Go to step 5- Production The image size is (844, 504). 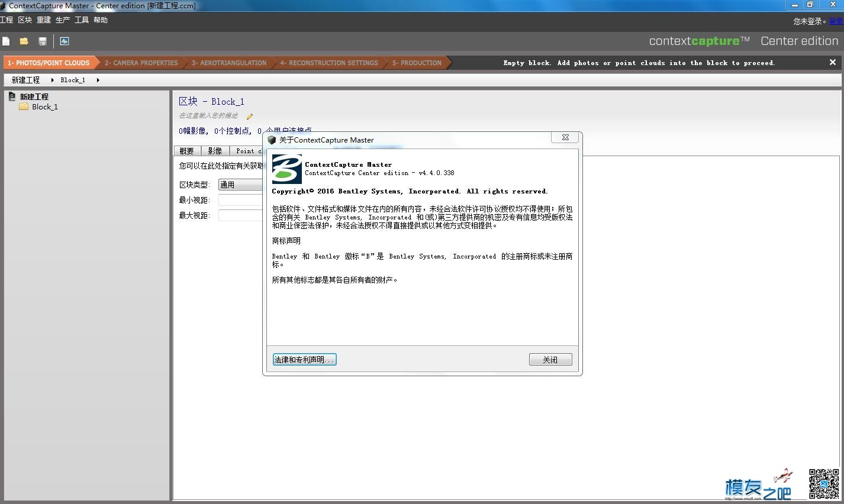point(417,63)
